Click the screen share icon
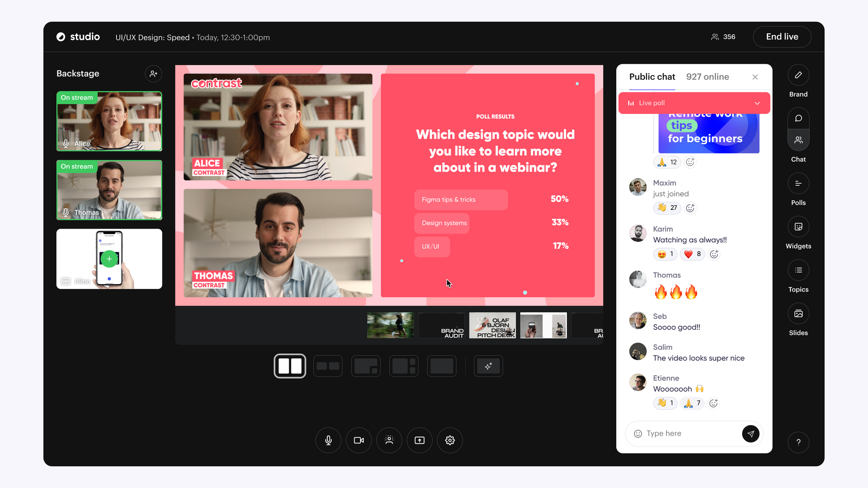This screenshot has height=488, width=868. (x=419, y=440)
